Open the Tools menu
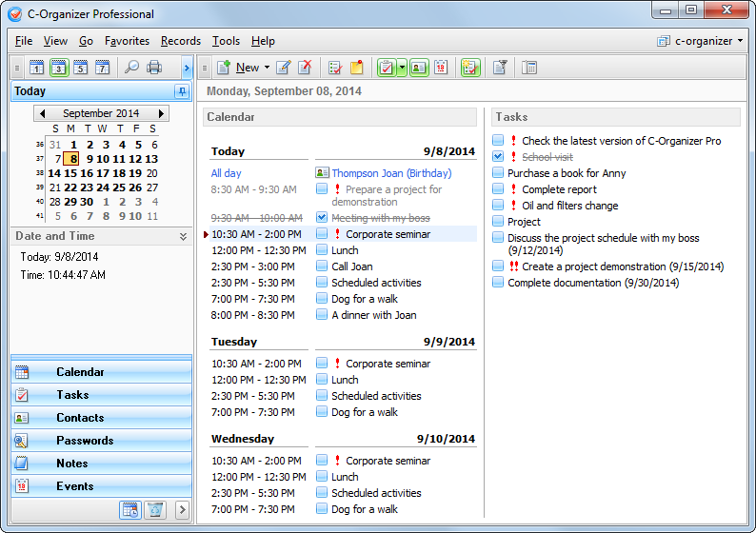756x533 pixels. [226, 41]
